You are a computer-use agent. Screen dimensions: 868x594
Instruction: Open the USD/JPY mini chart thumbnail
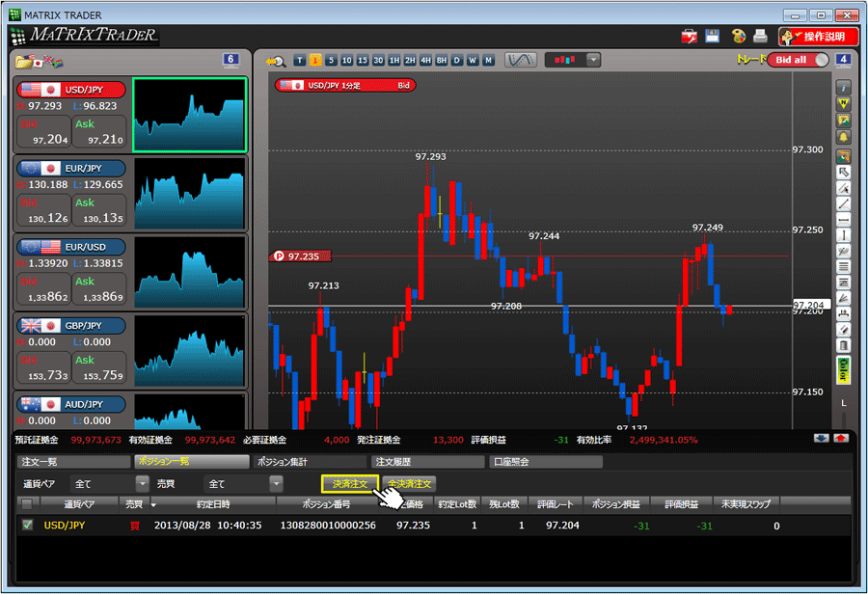[189, 115]
